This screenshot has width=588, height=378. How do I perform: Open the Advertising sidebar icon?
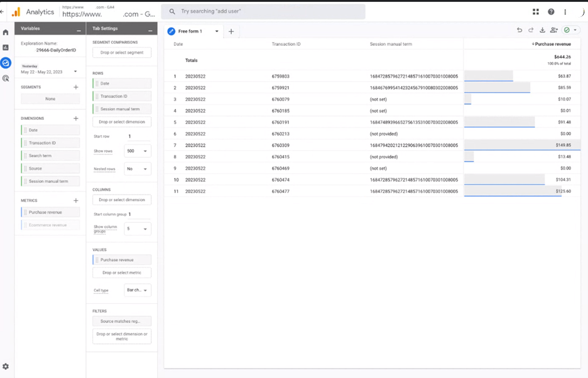pyautogui.click(x=6, y=78)
